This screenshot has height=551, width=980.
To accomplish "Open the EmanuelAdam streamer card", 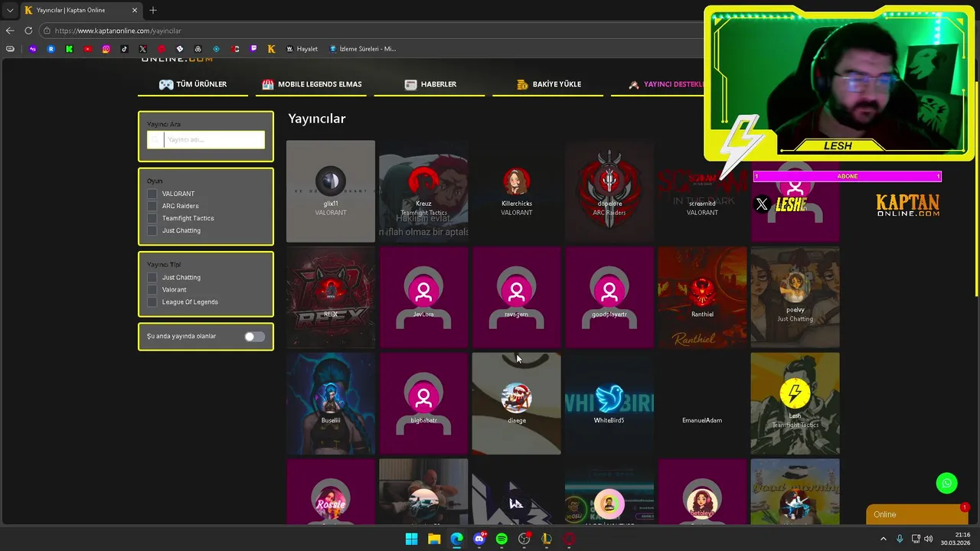I will point(702,403).
